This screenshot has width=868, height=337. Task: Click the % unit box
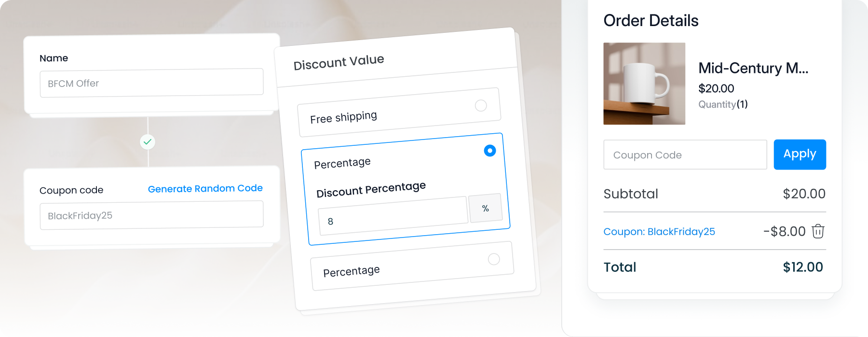pos(486,209)
